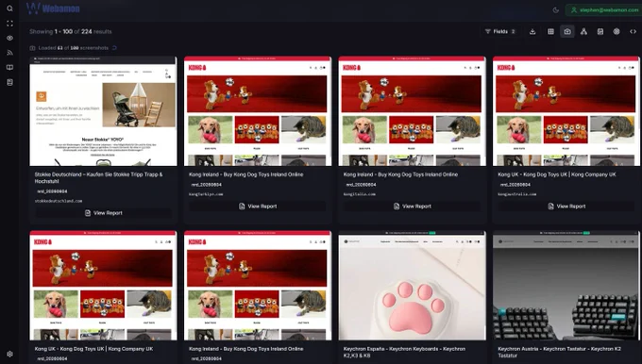Click 'Showing 1 - 100 of 224 results'
Image resolution: width=642 pixels, height=364 pixels.
point(71,31)
